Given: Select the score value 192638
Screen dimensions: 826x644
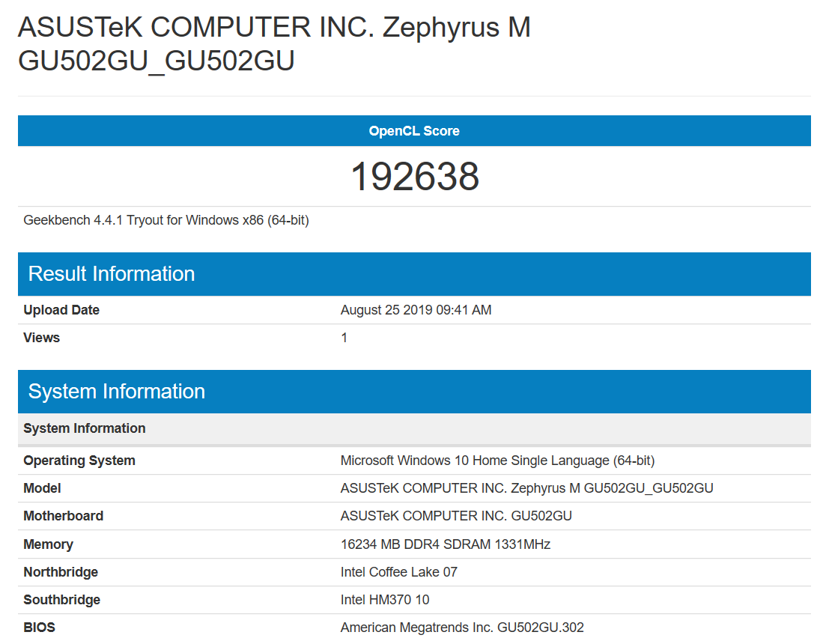Looking at the screenshot, I should click(415, 177).
